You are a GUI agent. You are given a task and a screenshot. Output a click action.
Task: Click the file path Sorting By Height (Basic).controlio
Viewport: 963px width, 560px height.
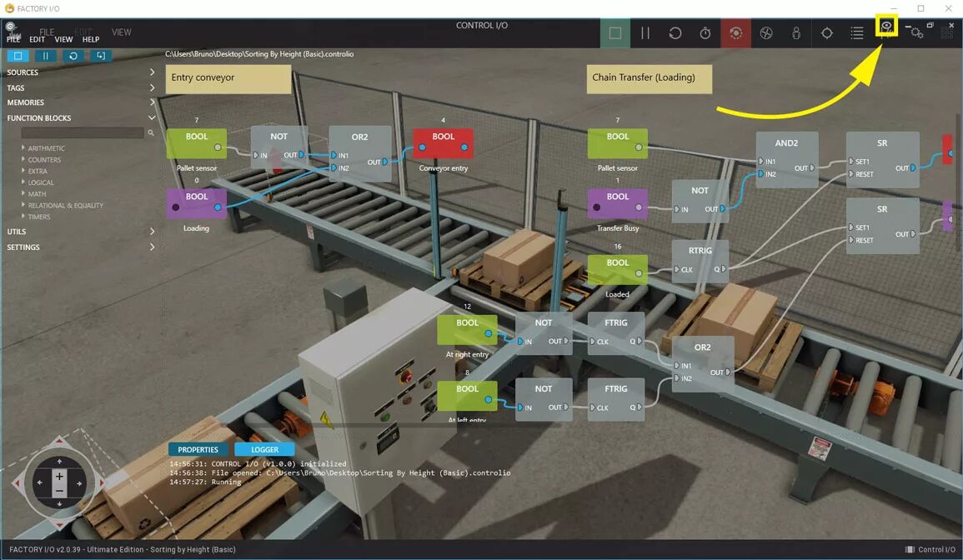tap(259, 54)
